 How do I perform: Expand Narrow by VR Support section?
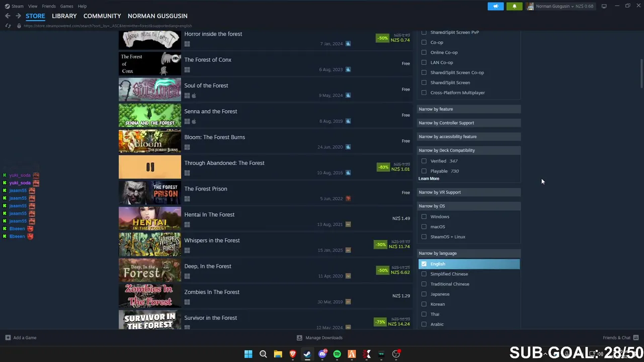point(469,192)
